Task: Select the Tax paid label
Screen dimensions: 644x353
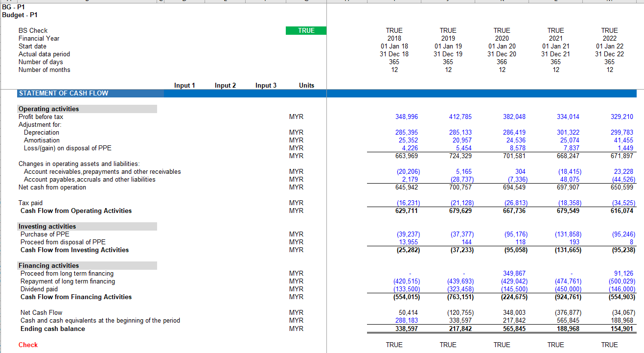Action: coord(30,203)
